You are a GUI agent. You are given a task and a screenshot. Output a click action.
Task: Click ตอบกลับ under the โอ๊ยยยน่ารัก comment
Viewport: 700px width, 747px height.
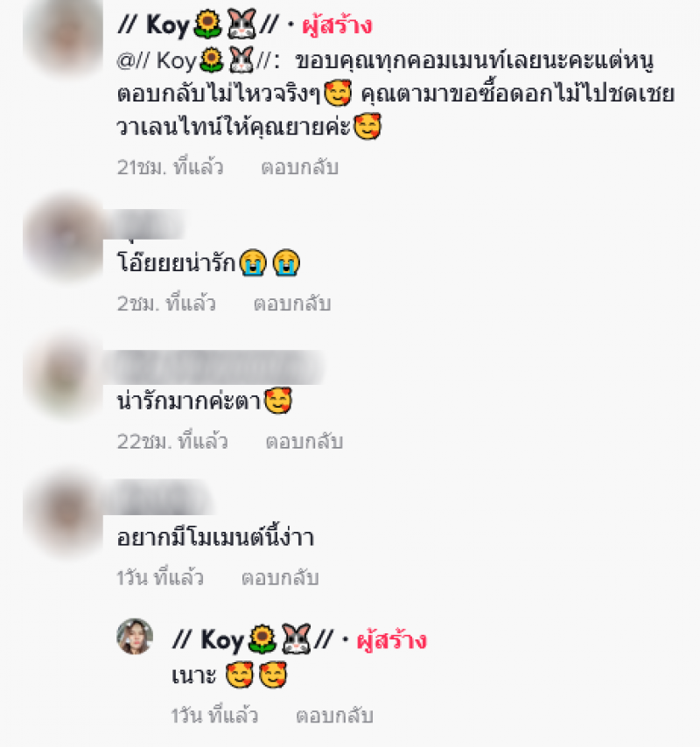[292, 304]
